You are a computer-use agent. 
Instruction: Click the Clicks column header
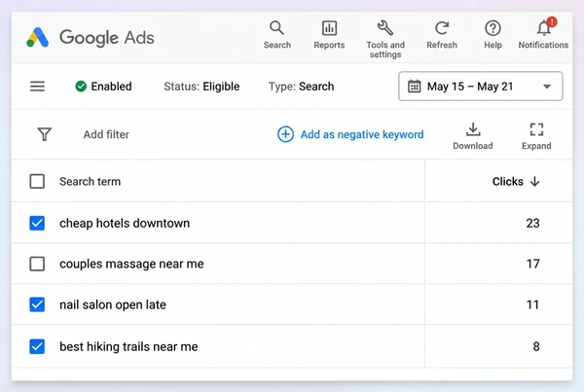(508, 181)
